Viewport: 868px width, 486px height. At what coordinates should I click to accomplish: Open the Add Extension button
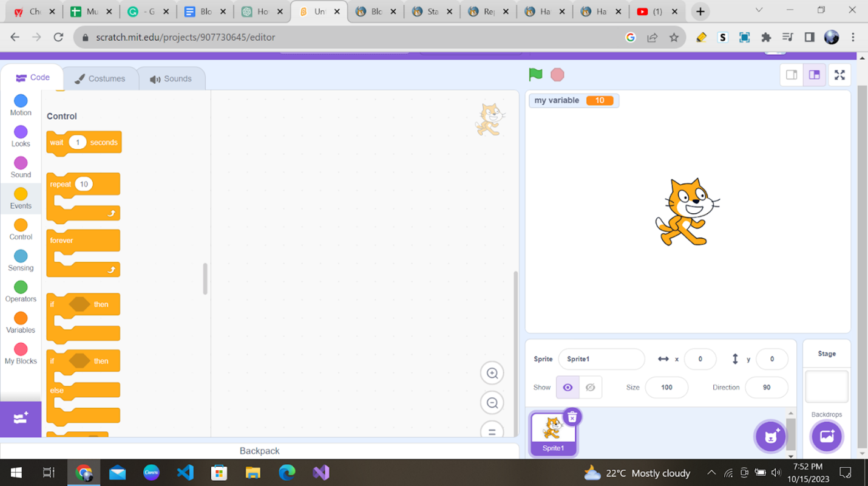click(21, 419)
